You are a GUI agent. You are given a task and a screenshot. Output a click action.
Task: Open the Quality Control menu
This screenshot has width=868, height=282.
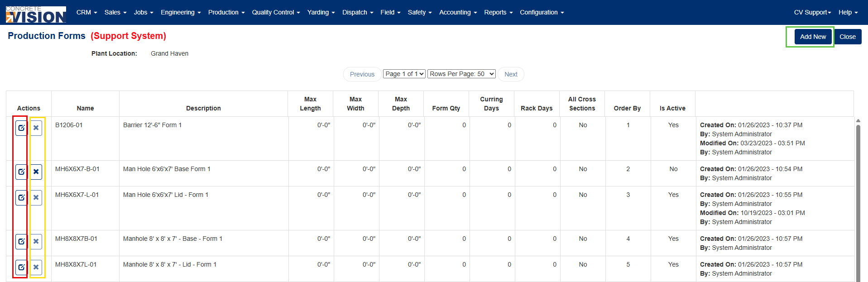pos(276,12)
